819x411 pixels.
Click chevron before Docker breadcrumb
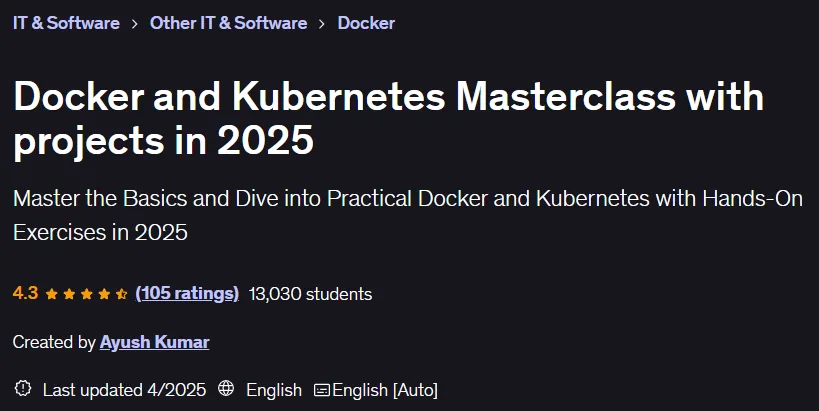point(322,24)
